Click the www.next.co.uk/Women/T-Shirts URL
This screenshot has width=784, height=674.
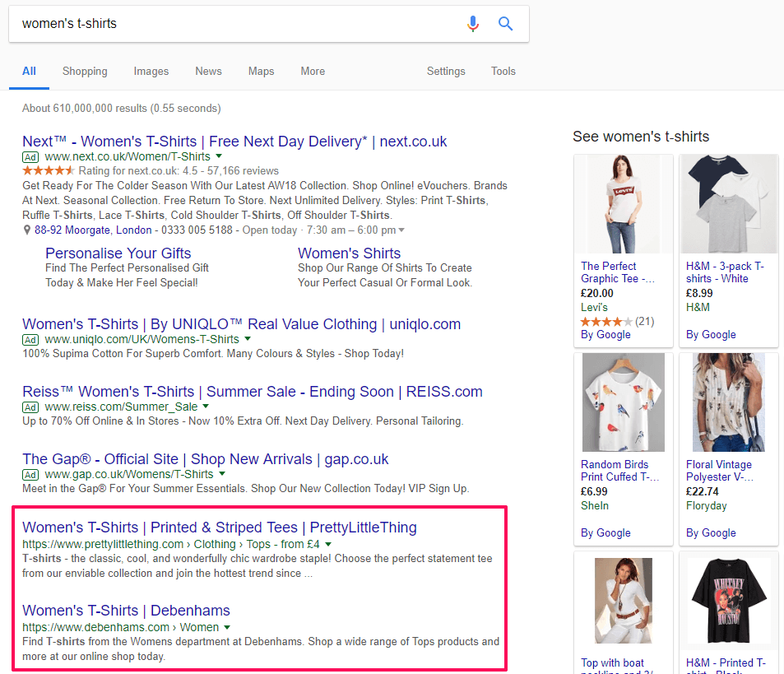(x=128, y=156)
